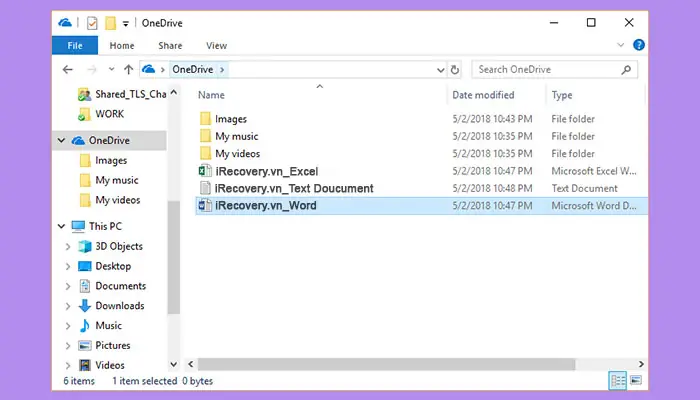Select the iRecovery.vn_Text Doucument file icon

205,188
